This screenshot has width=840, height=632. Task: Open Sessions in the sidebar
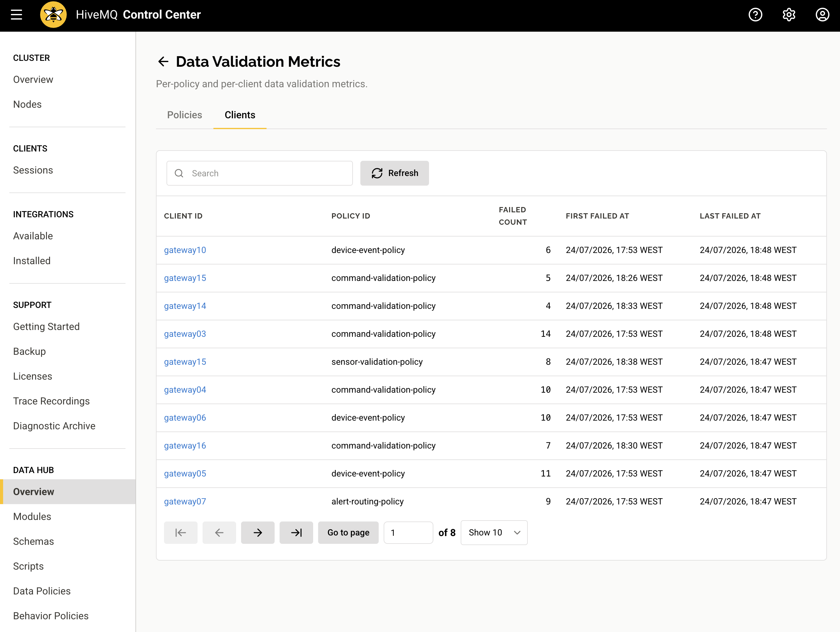33,170
